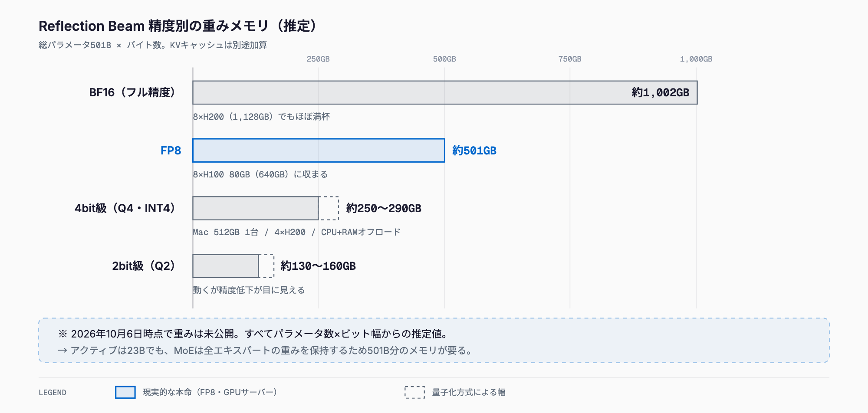Click the 1,000GB axis label
Viewport: 868px width, 413px height.
click(x=696, y=59)
